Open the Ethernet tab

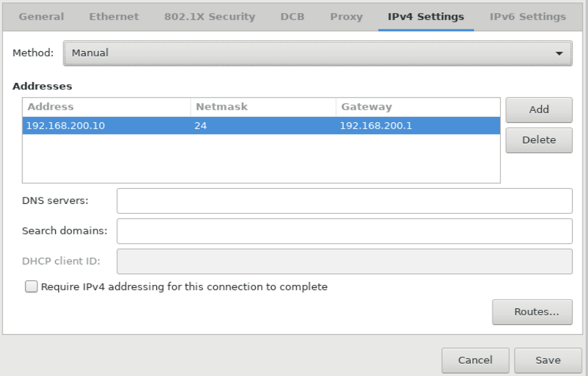pos(113,16)
